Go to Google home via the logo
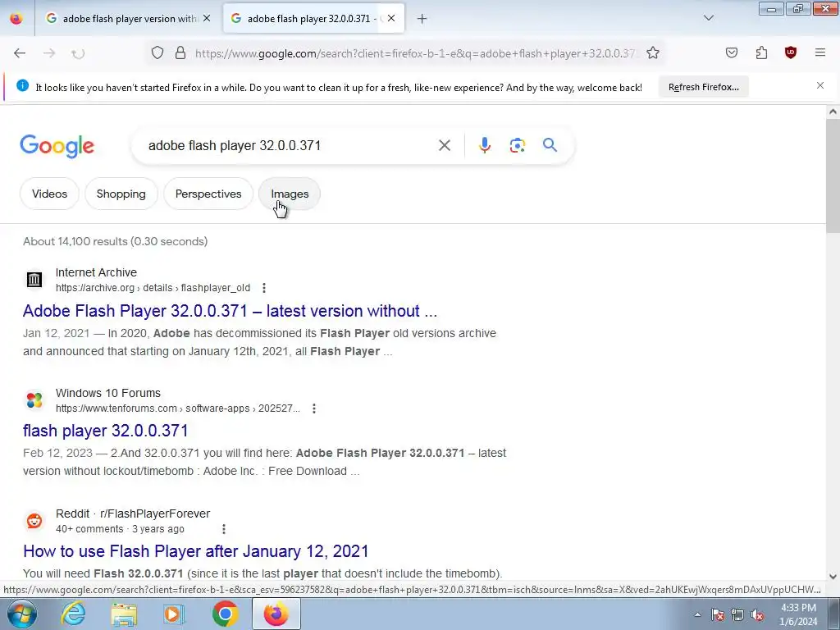The height and width of the screenshot is (630, 840). (x=57, y=146)
